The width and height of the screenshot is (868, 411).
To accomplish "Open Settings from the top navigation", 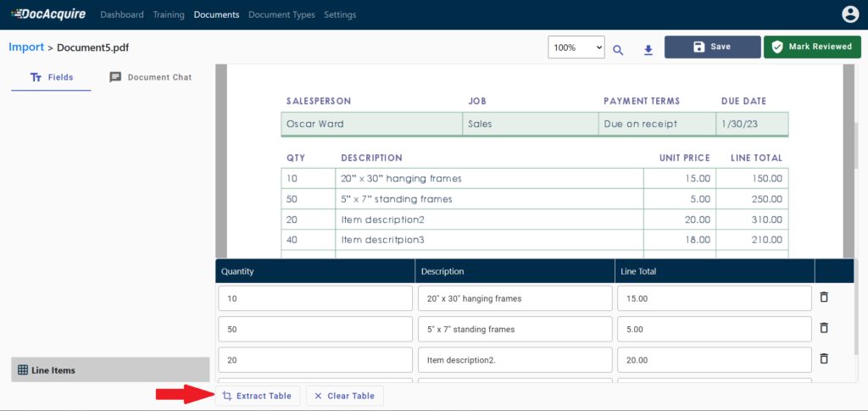I will pyautogui.click(x=340, y=15).
